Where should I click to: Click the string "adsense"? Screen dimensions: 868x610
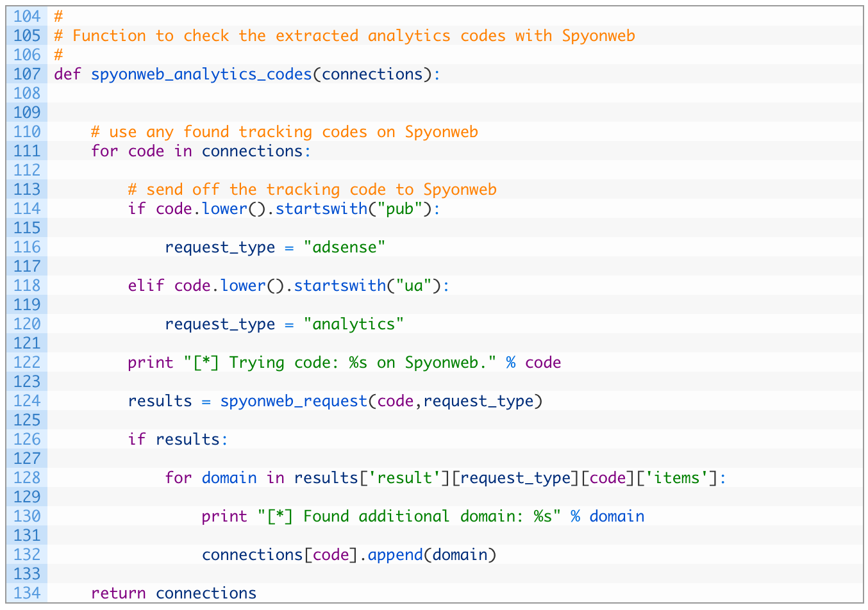pyautogui.click(x=344, y=247)
